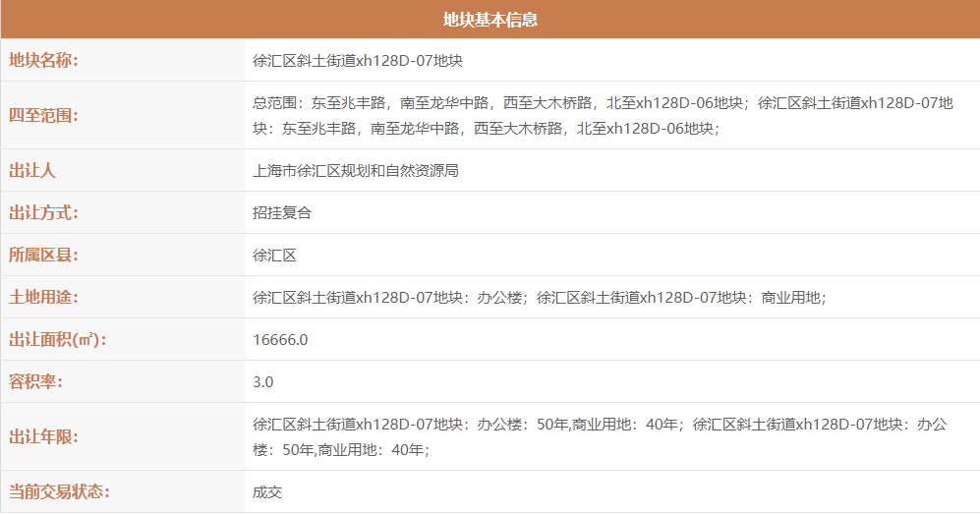Image resolution: width=980 pixels, height=515 pixels.
Task: Click the 地块名称 row label
Action: point(43,60)
